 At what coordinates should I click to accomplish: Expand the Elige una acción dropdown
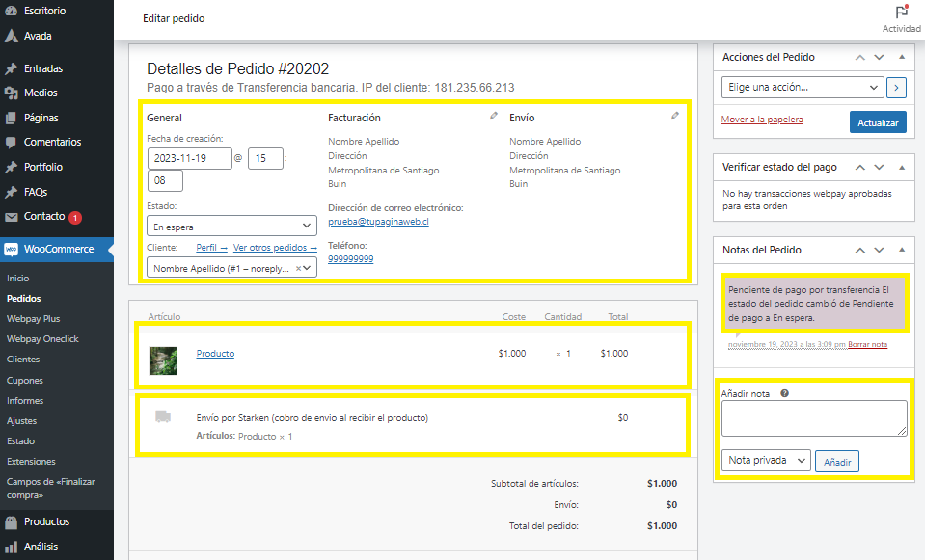802,88
